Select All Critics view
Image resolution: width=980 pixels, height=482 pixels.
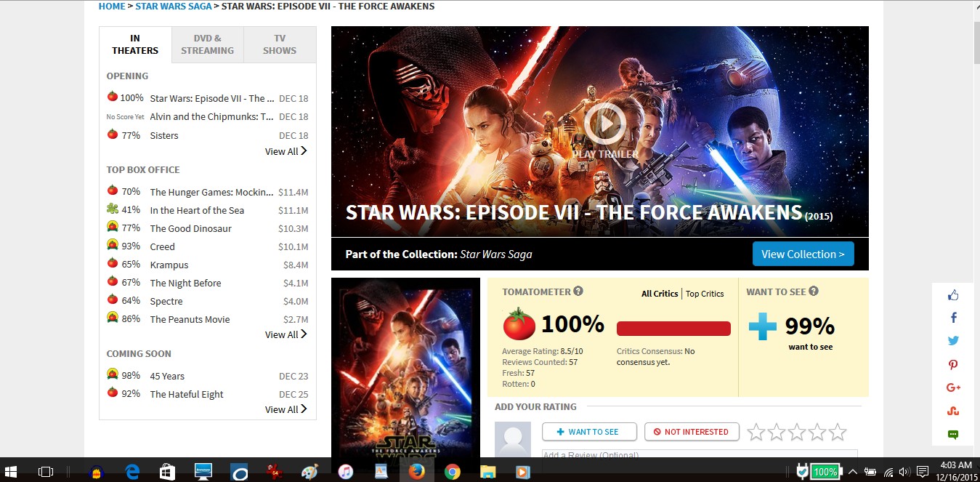(x=660, y=294)
